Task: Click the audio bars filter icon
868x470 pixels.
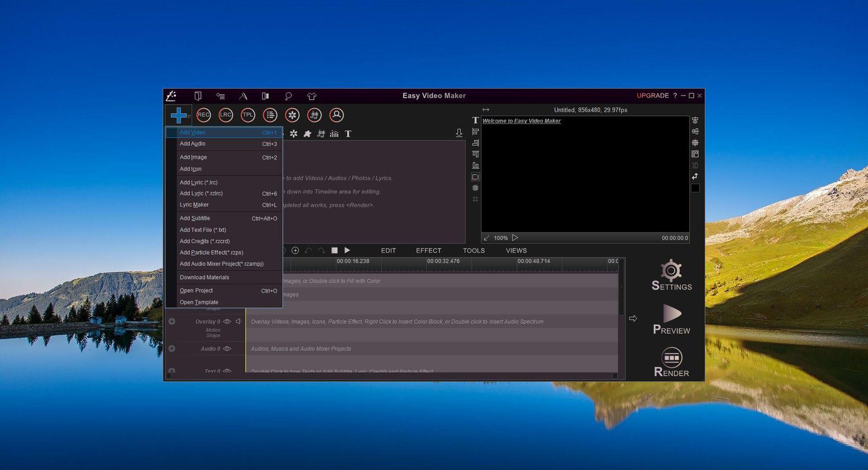Action: (x=334, y=134)
